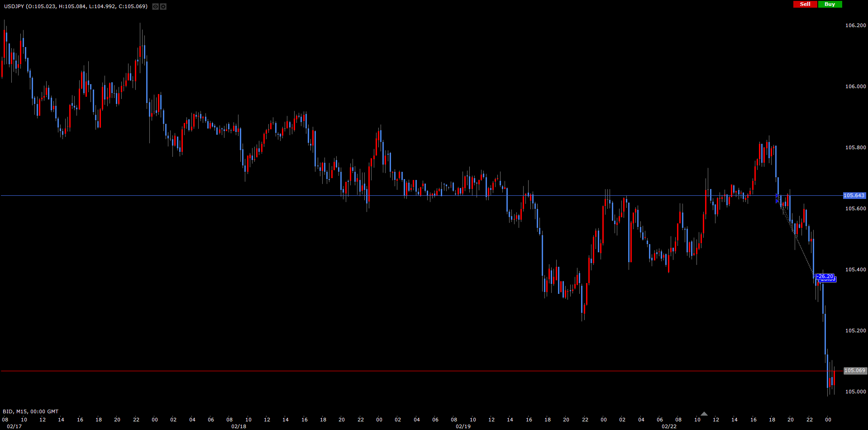This screenshot has width=868, height=430.
Task: Click the upper blue entry arrow marker
Action: tap(777, 196)
